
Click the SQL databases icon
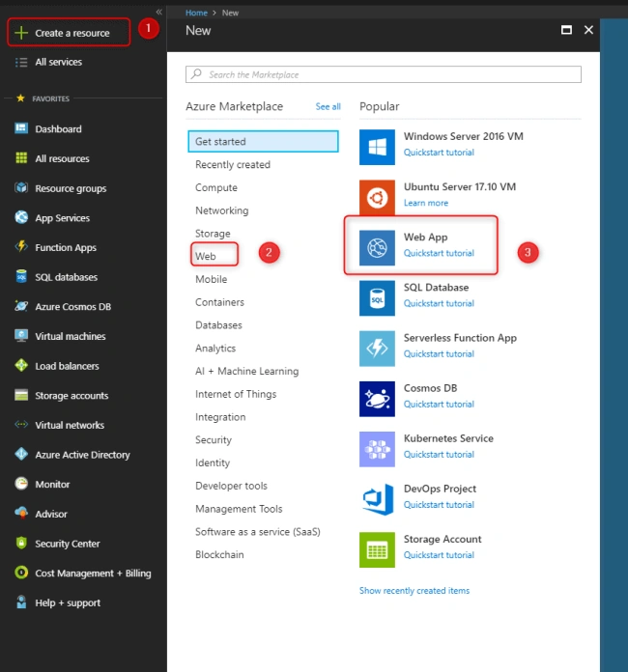[x=21, y=276]
